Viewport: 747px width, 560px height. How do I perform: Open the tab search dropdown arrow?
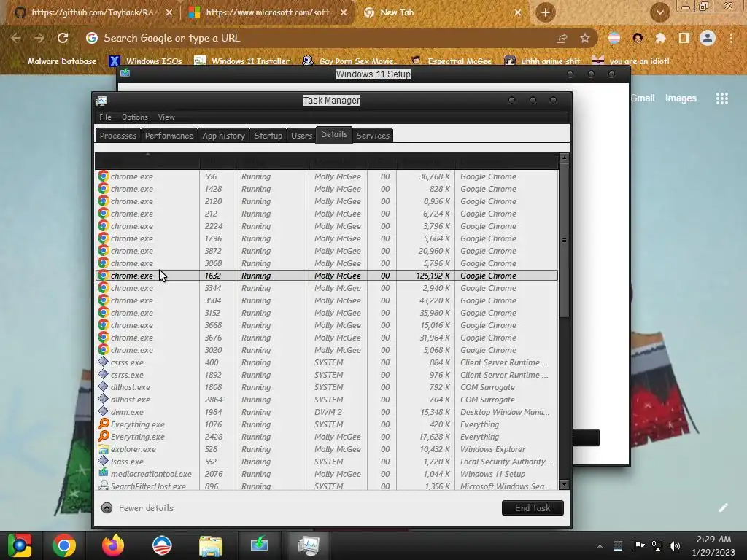pyautogui.click(x=659, y=12)
